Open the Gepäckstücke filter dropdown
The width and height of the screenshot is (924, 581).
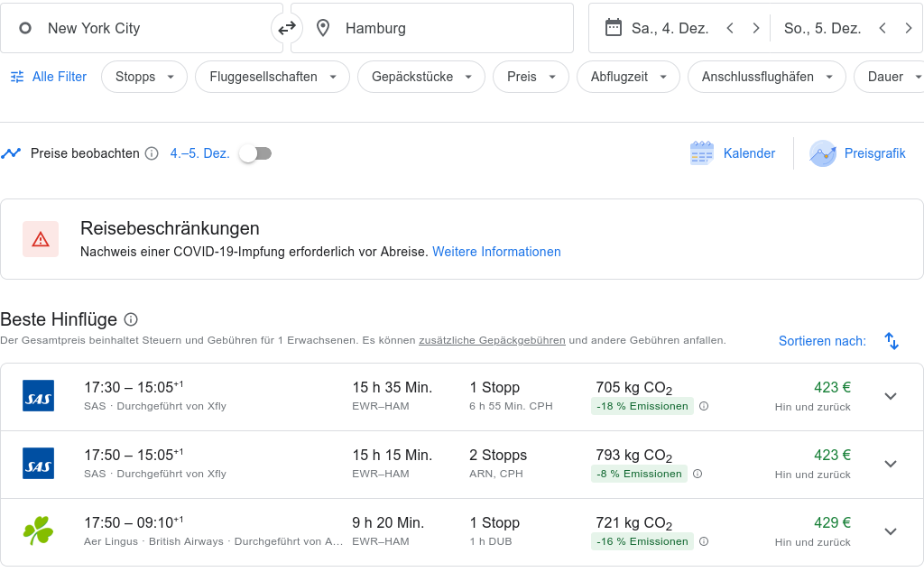pos(421,77)
